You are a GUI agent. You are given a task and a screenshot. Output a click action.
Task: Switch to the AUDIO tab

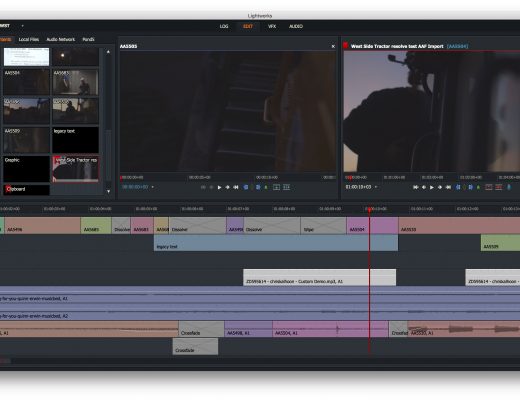click(296, 26)
